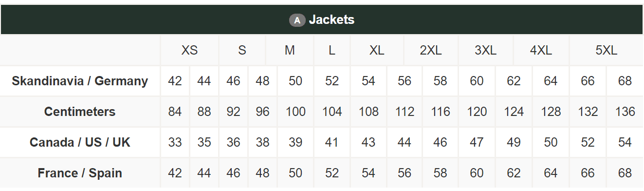Select the XL size column header
This screenshot has width=644, height=191.
click(x=377, y=50)
